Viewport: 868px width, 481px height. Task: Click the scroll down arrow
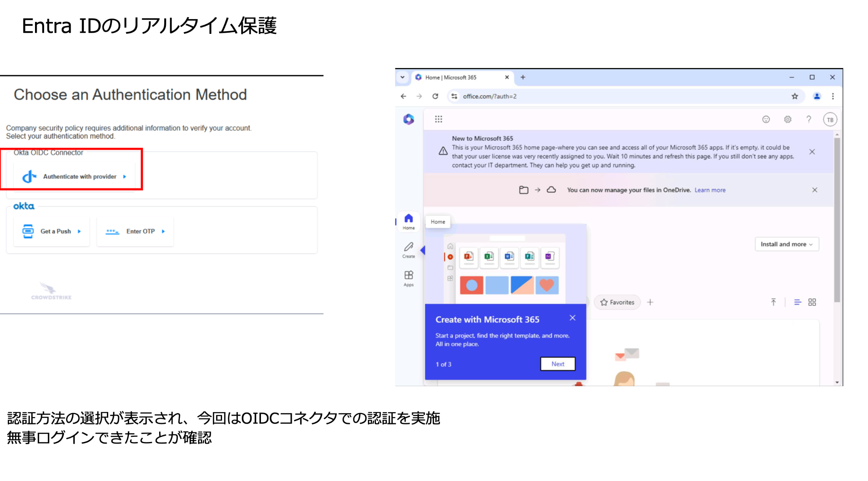[x=837, y=382]
